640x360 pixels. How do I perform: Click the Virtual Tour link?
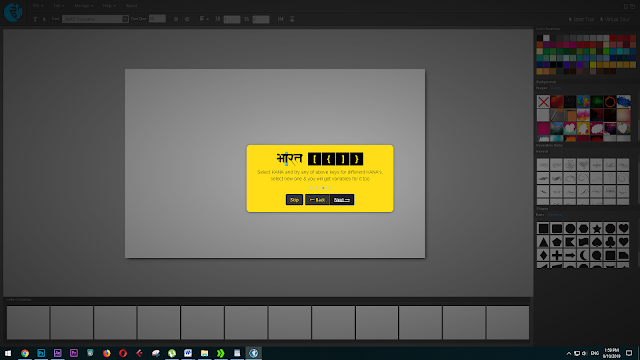point(615,19)
